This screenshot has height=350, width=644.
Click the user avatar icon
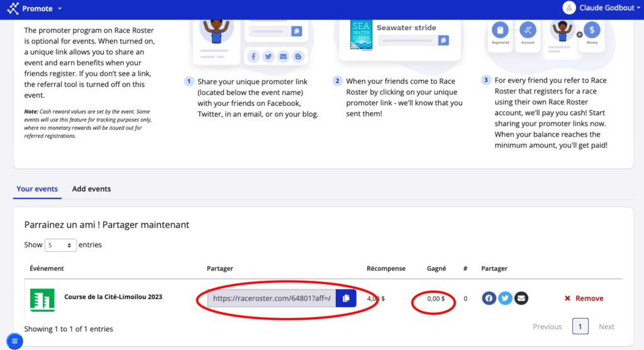569,8
